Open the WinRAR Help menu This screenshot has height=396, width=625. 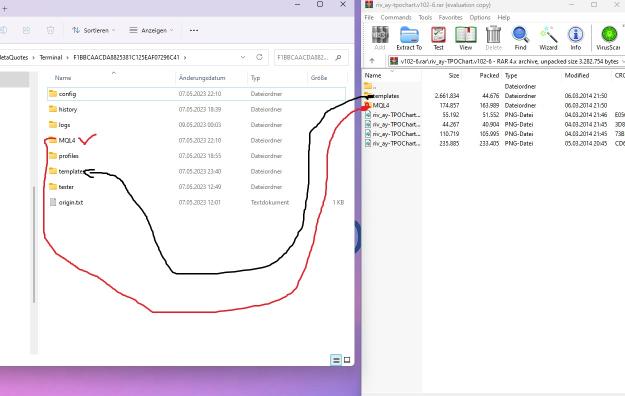click(x=503, y=18)
